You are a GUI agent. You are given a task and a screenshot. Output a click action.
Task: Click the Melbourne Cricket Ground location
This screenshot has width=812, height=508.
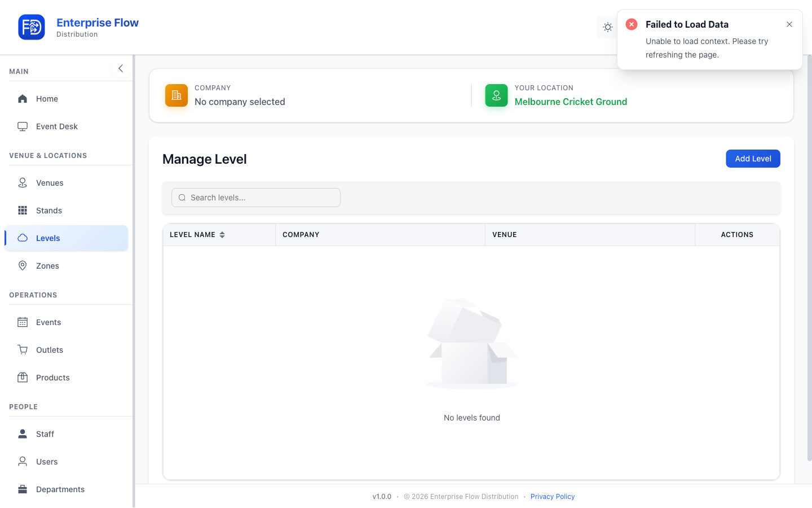pos(571,102)
